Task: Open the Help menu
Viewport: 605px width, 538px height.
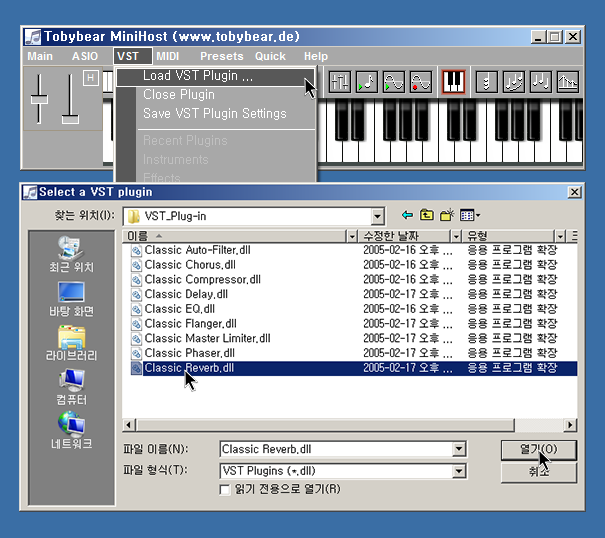Action: tap(316, 56)
